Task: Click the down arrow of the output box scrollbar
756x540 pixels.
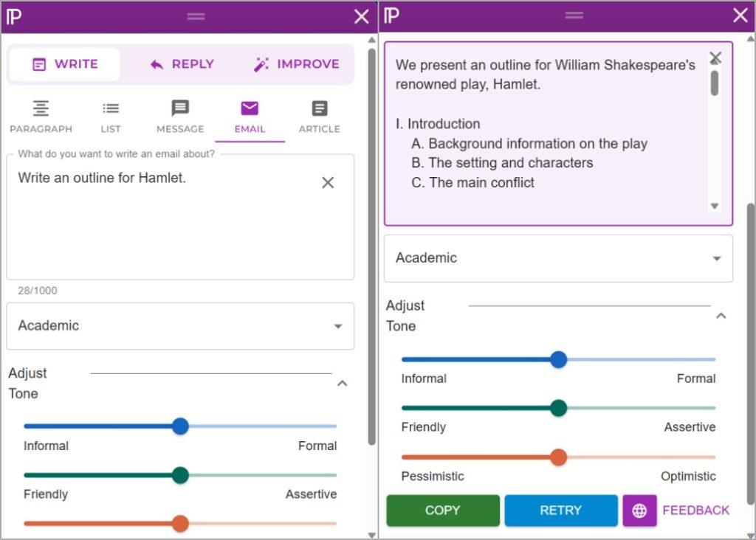Action: click(x=715, y=206)
